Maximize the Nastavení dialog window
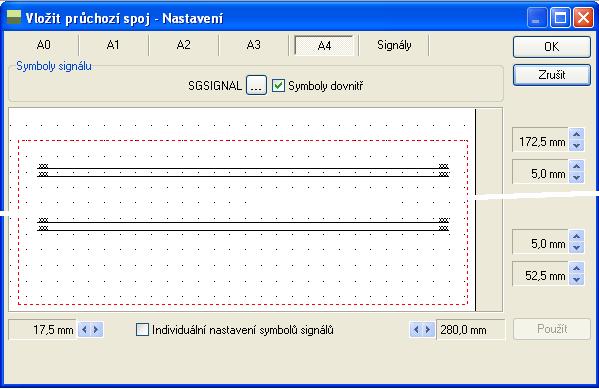The image size is (599, 389). pos(560,18)
